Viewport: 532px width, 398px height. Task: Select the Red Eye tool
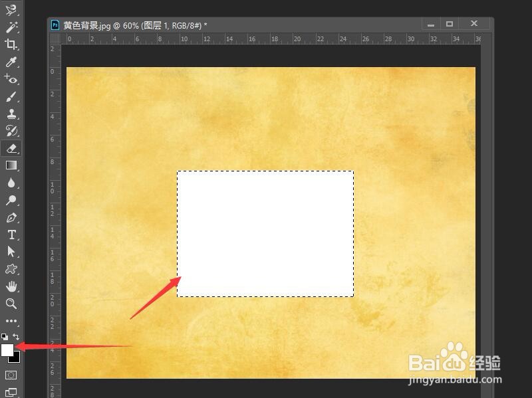click(11, 79)
